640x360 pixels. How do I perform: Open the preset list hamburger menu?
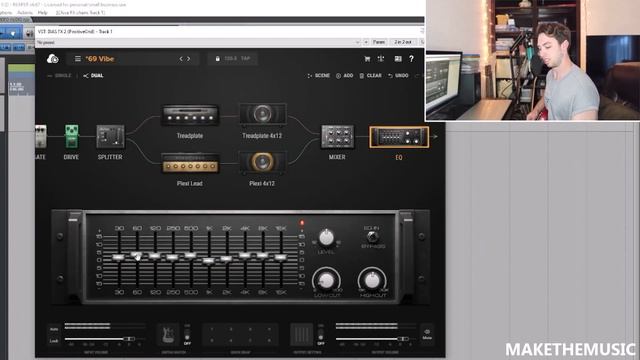(x=78, y=59)
